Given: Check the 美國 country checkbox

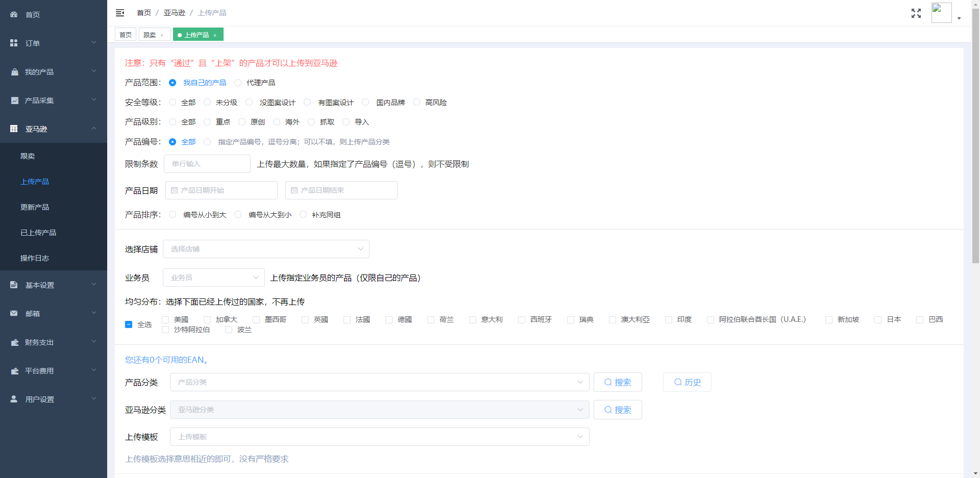Looking at the screenshot, I should (x=165, y=320).
